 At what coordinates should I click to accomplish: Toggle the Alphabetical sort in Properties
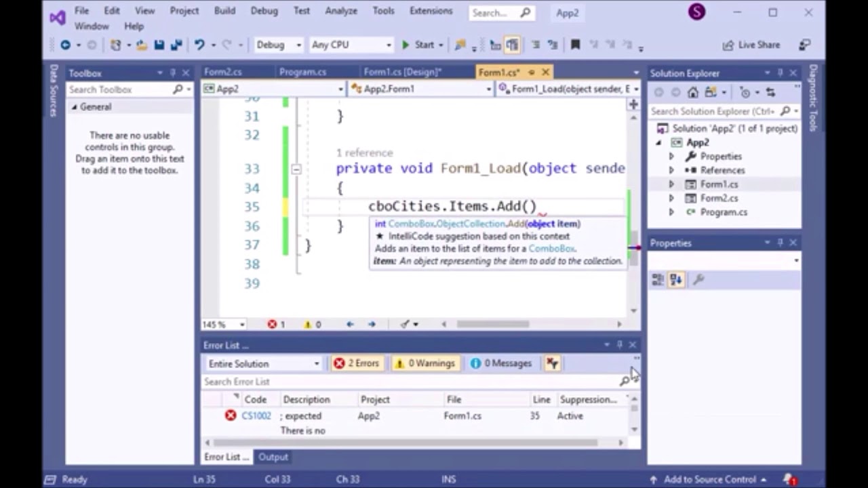676,279
